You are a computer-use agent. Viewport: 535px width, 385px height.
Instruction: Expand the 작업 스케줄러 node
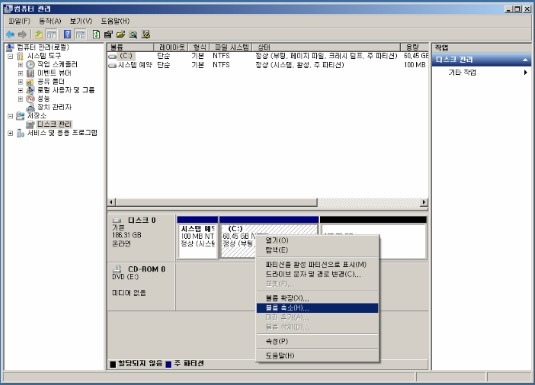(20, 65)
